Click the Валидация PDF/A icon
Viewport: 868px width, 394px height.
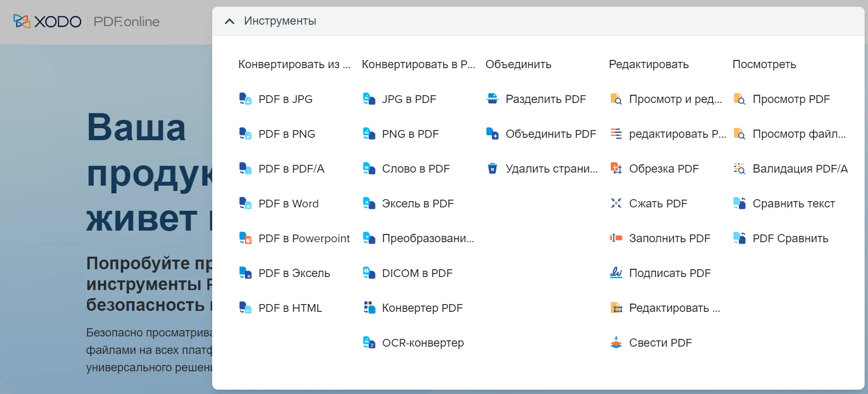pos(739,169)
